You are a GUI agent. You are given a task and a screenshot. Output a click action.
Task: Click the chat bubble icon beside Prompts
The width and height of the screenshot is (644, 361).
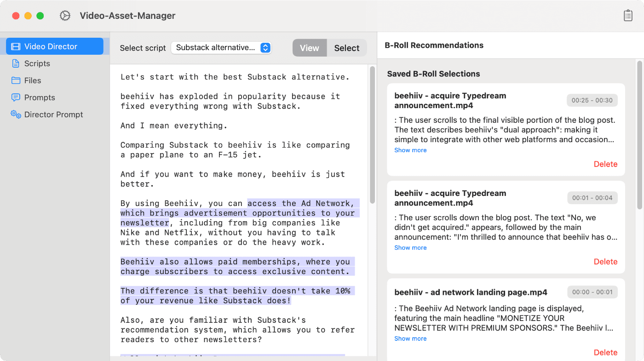(16, 97)
